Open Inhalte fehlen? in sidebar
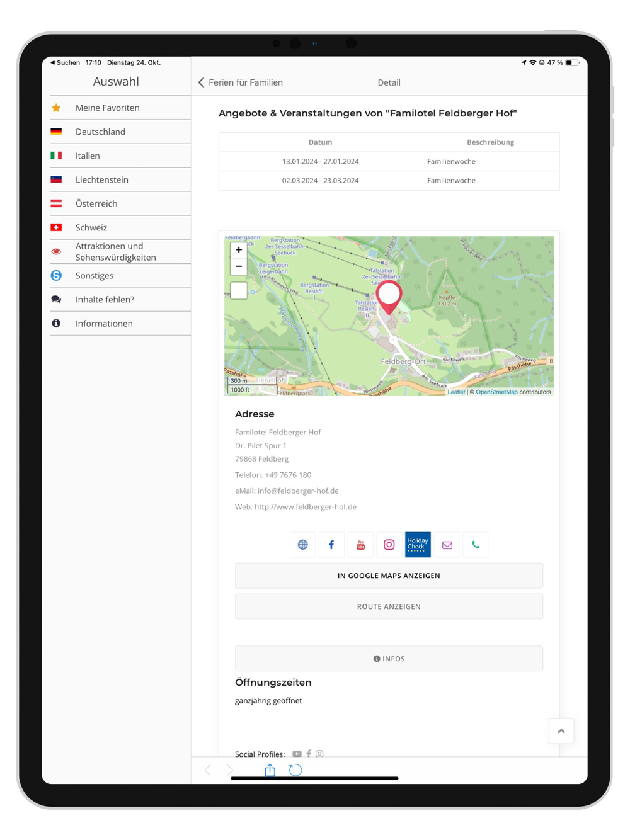 click(120, 300)
